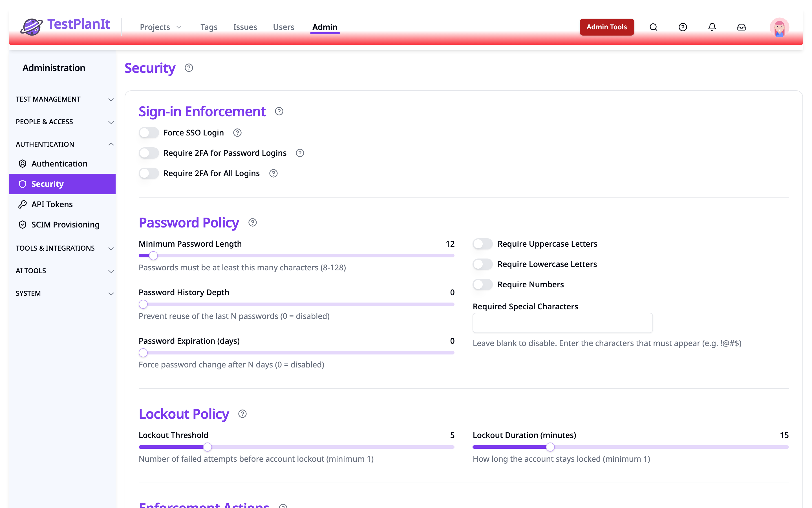Open the Projects dropdown in the navbar
The image size is (812, 508).
tap(160, 27)
